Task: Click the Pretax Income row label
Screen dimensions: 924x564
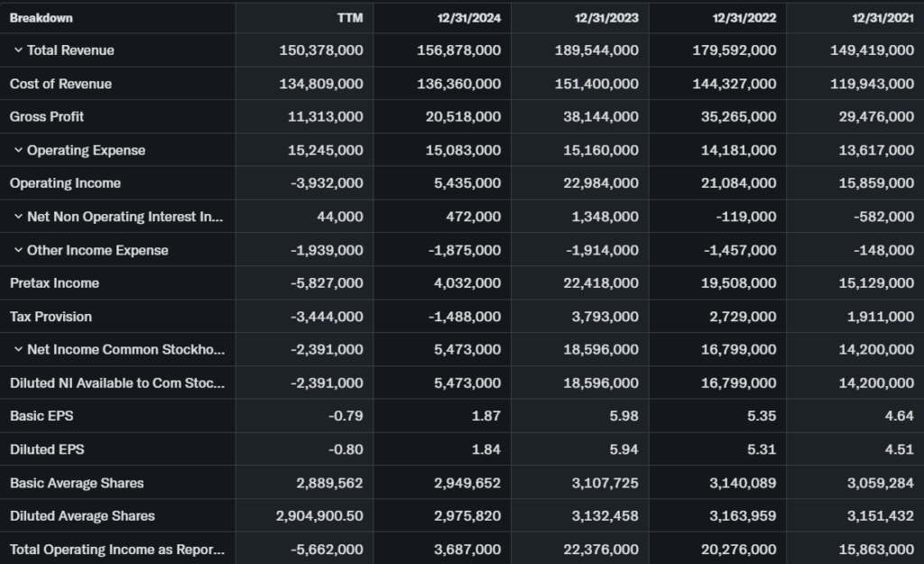Action: [x=54, y=283]
